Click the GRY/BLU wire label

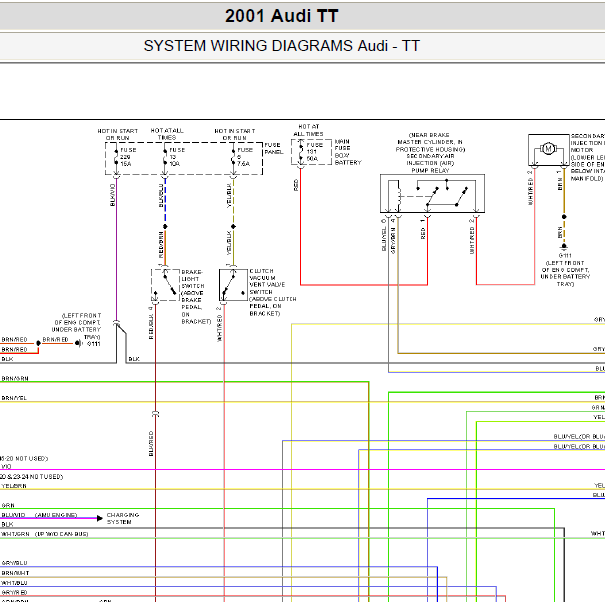tap(14, 563)
